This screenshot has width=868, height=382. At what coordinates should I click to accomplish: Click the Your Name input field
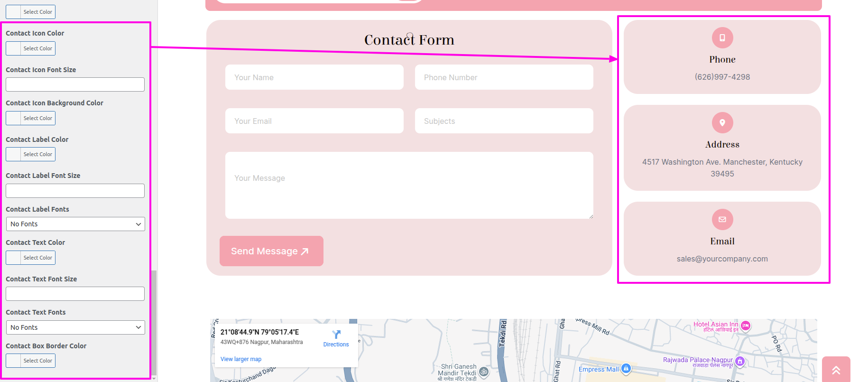(x=314, y=77)
